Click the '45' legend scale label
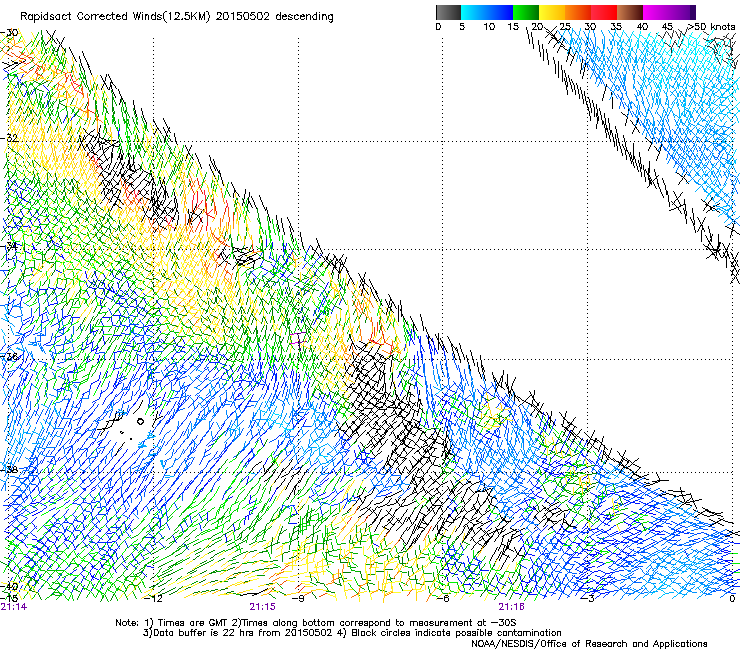The height and width of the screenshot is (650, 740). (x=667, y=26)
